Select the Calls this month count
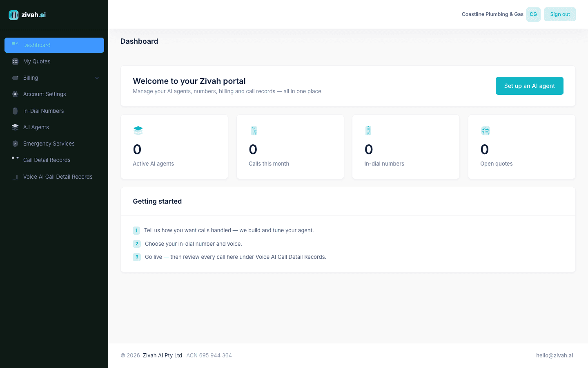This screenshot has width=588, height=368. (253, 150)
